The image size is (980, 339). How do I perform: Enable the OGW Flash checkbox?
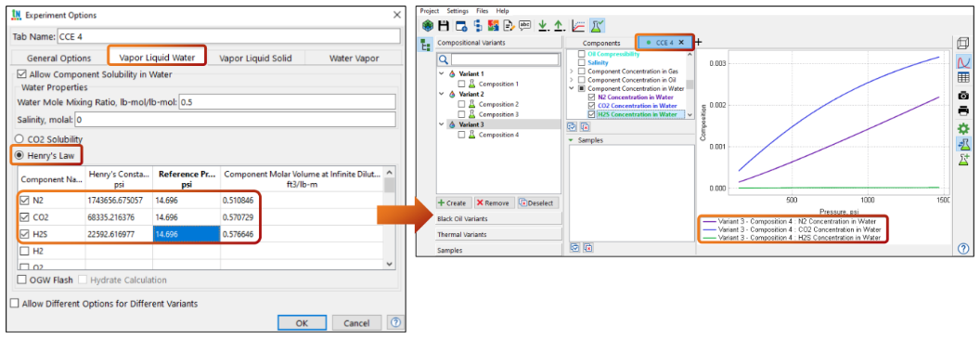pyautogui.click(x=22, y=280)
